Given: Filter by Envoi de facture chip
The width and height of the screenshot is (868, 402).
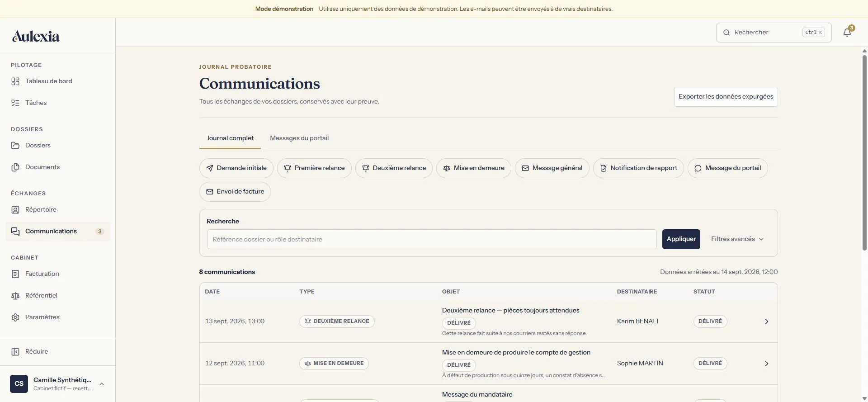Looking at the screenshot, I should point(235,192).
